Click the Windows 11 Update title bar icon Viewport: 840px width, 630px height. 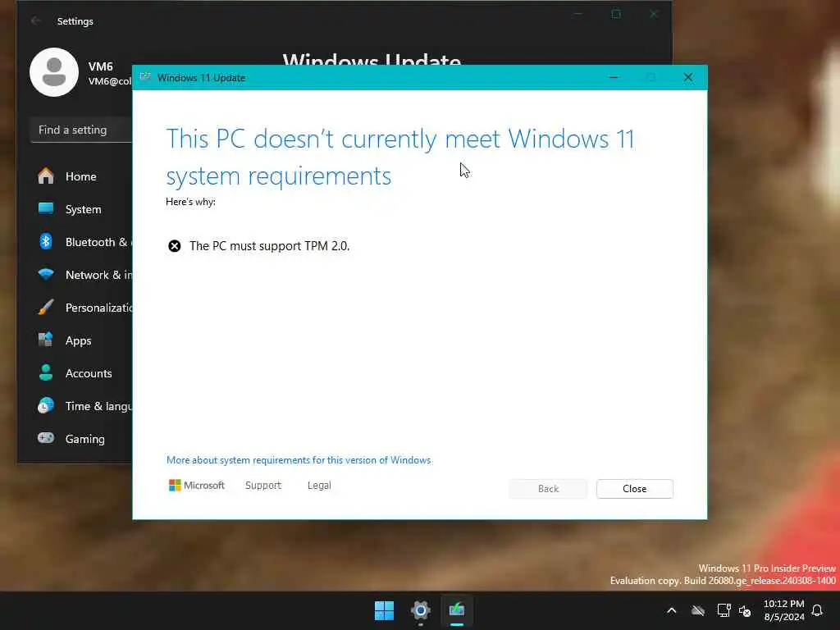coord(145,77)
